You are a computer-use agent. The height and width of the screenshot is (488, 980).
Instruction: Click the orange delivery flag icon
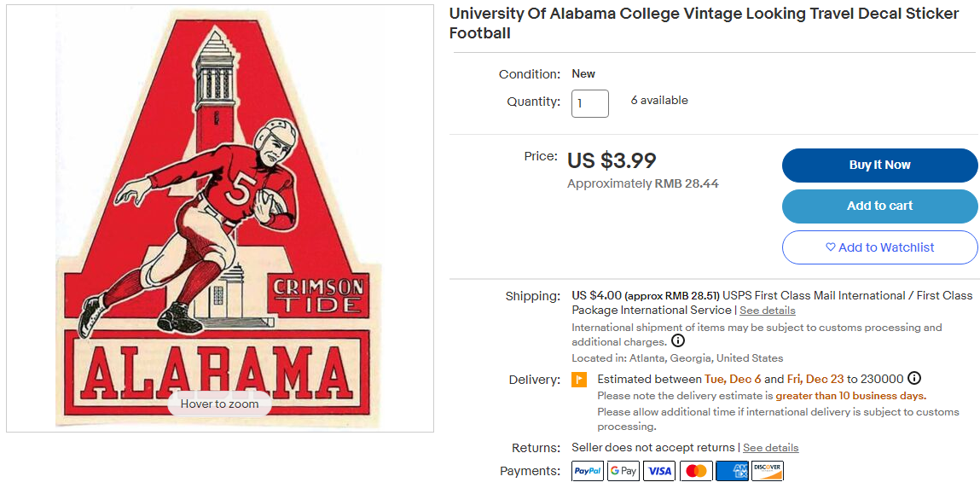[x=579, y=380]
